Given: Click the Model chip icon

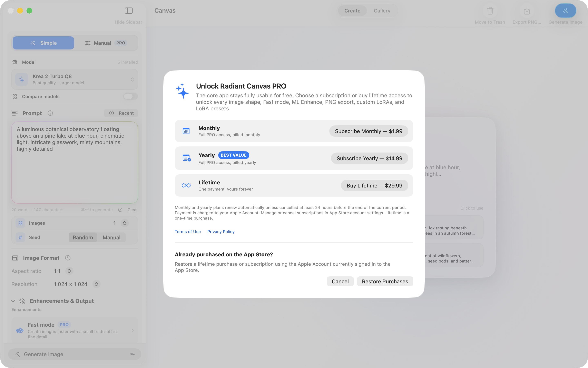Looking at the screenshot, I should pos(14,62).
